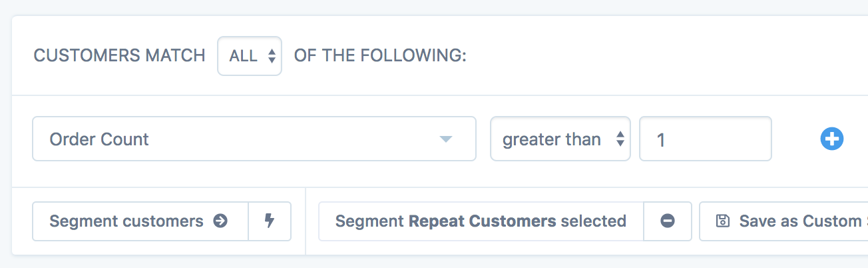This screenshot has width=868, height=268.
Task: Click the Segment customers button
Action: (140, 221)
